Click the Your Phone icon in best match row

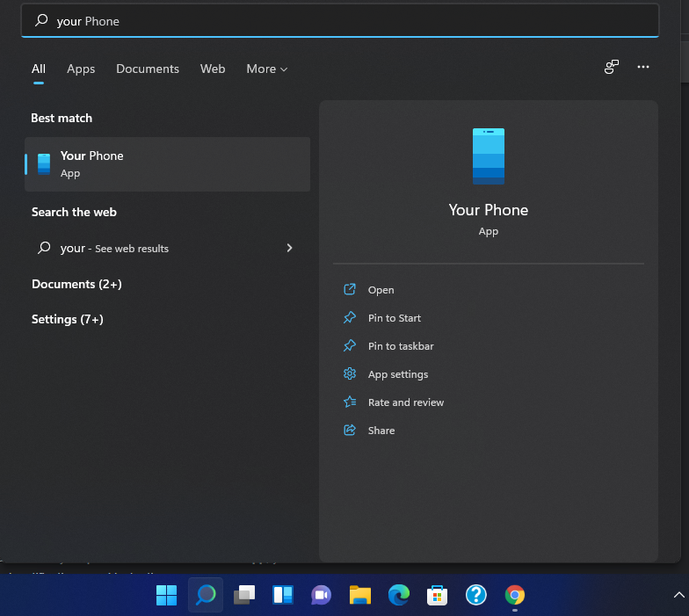pos(44,164)
